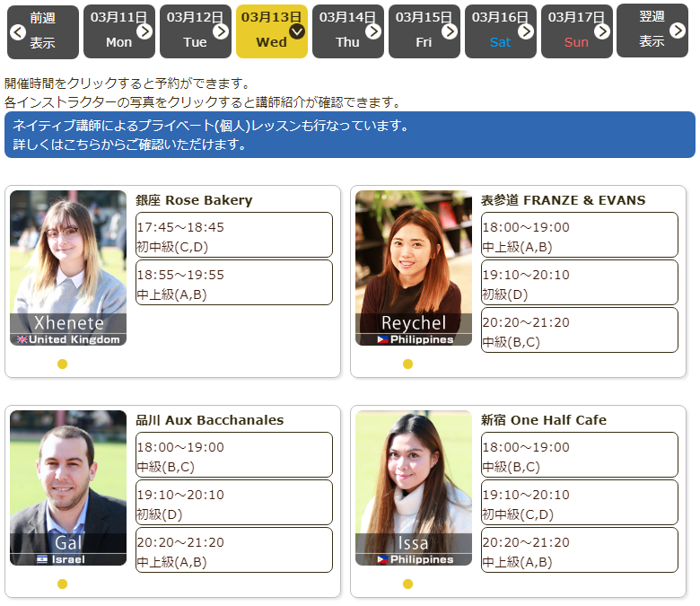
Task: Select yellow dot under Gal's card
Action: 62,584
